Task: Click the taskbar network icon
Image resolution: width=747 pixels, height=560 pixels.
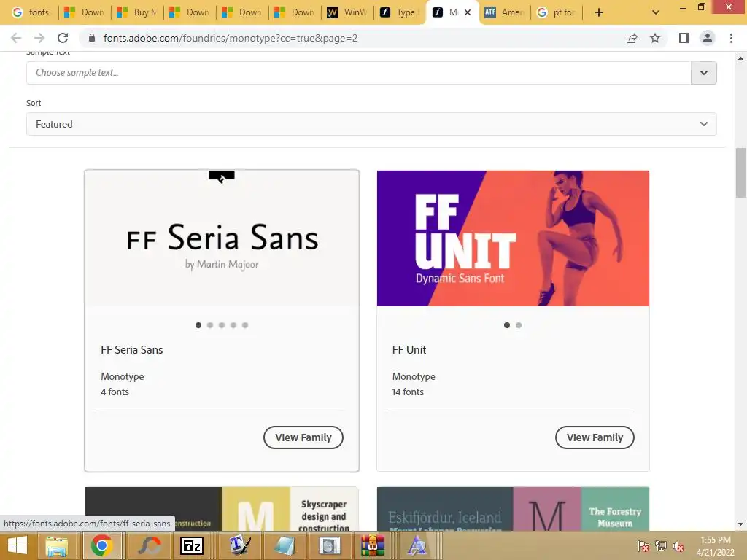Action: click(x=661, y=546)
